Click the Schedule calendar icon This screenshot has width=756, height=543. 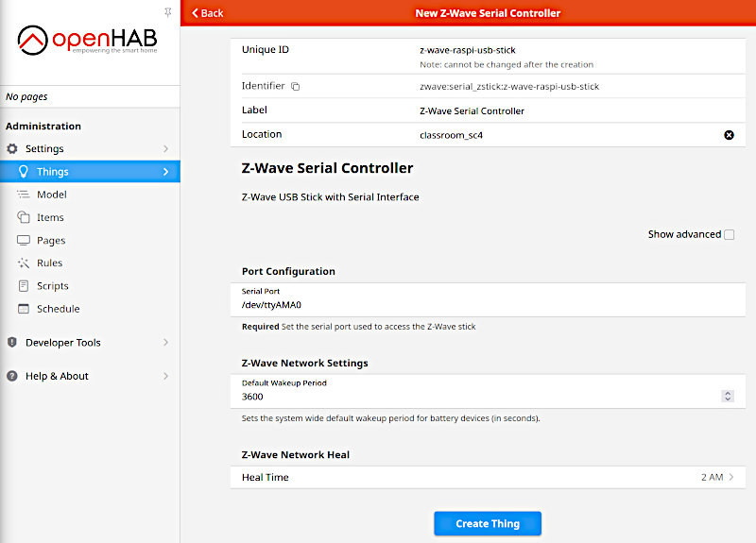pyautogui.click(x=23, y=309)
